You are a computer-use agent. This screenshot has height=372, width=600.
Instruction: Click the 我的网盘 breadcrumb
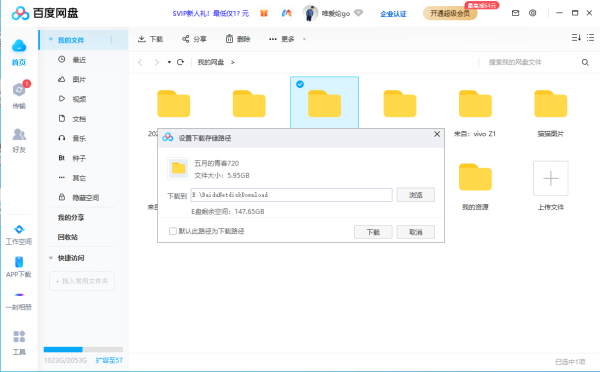click(x=211, y=62)
